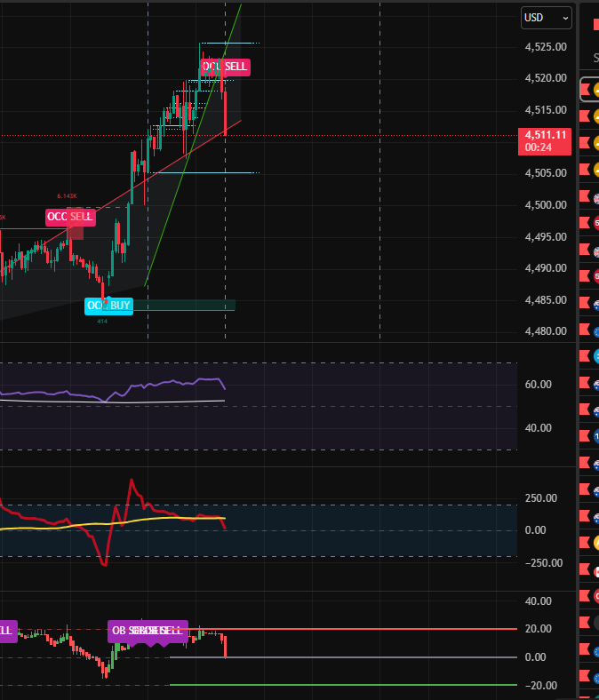Click the red flag beside highlighted watchlist row
This screenshot has height=700, width=599.
[585, 90]
